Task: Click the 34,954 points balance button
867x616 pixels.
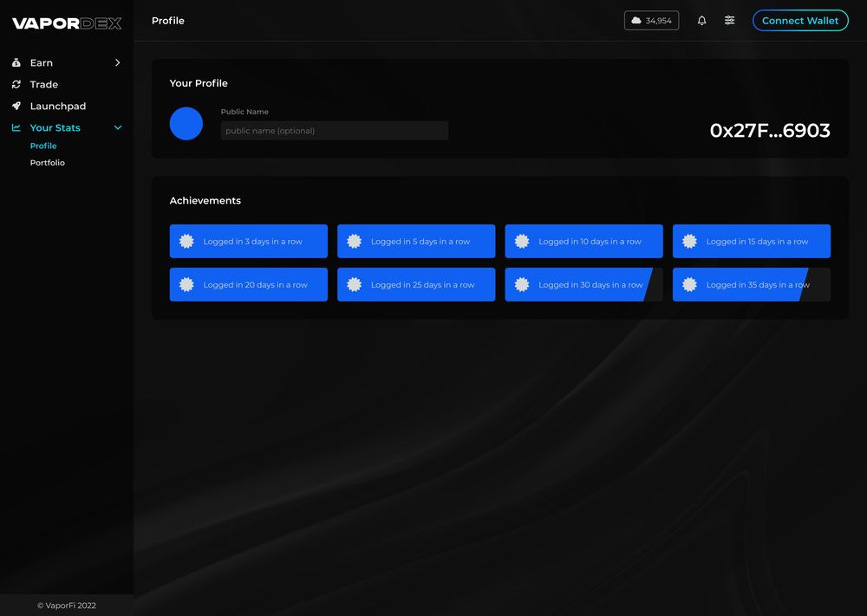Action: point(651,21)
